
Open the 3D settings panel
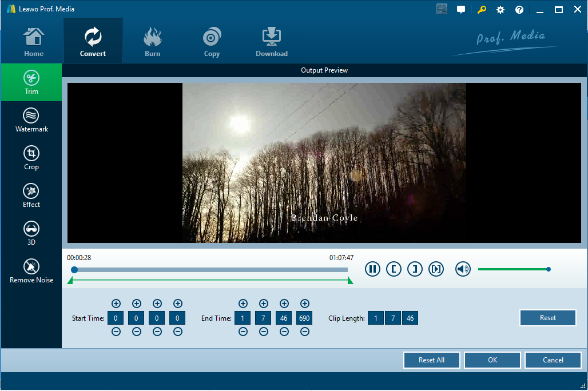click(x=31, y=233)
